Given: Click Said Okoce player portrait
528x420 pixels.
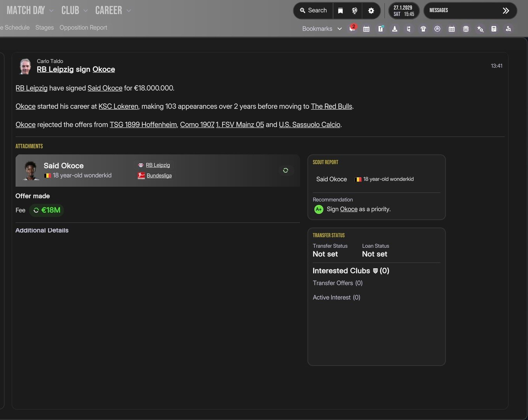Looking at the screenshot, I should (x=31, y=170).
